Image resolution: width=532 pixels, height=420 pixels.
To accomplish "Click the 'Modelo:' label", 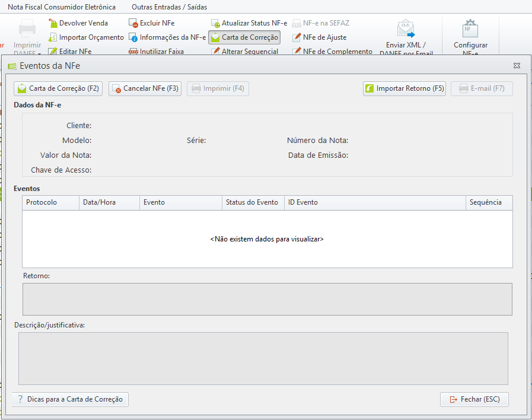I will (x=77, y=141).
